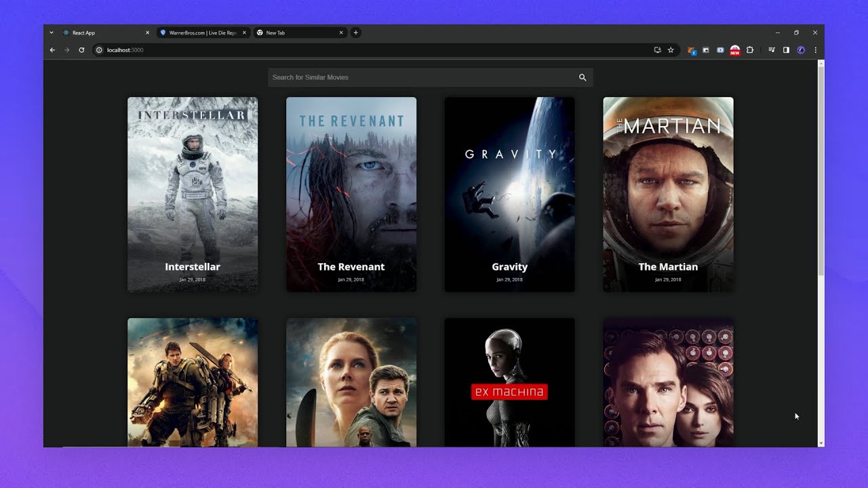Go back to the previous page
Viewport: 868px width, 488px height.
click(52, 50)
